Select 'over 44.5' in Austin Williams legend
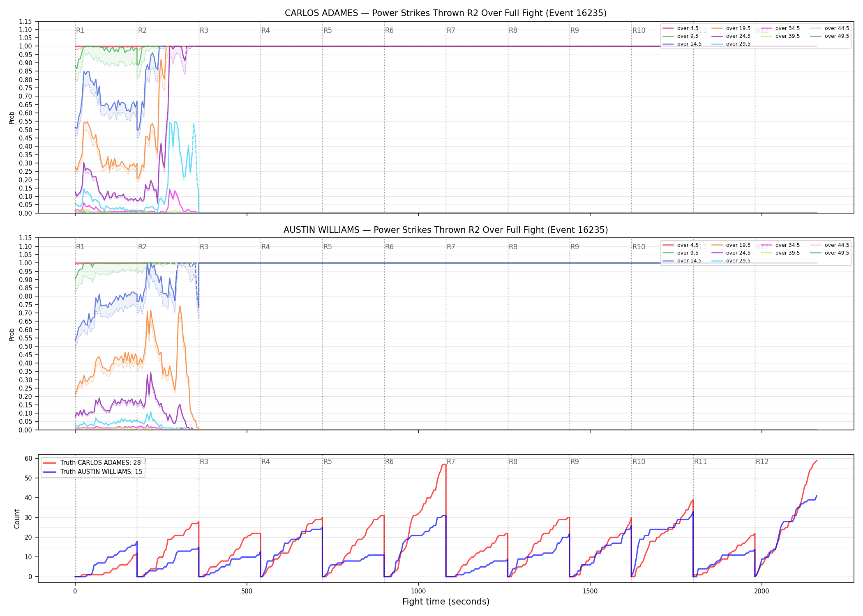The width and height of the screenshot is (863, 616). [x=830, y=245]
